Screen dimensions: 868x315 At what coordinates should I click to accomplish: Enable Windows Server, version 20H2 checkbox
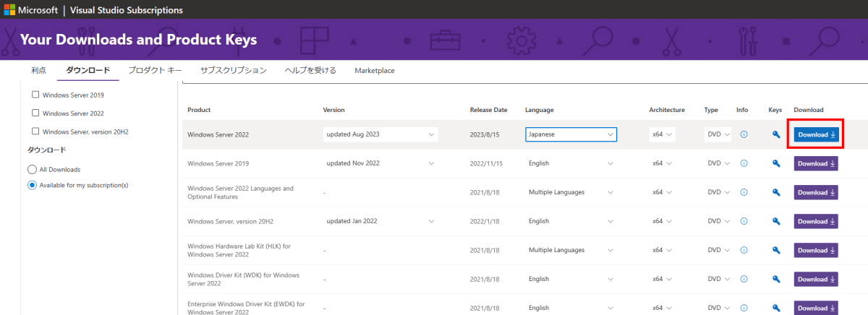tap(36, 131)
